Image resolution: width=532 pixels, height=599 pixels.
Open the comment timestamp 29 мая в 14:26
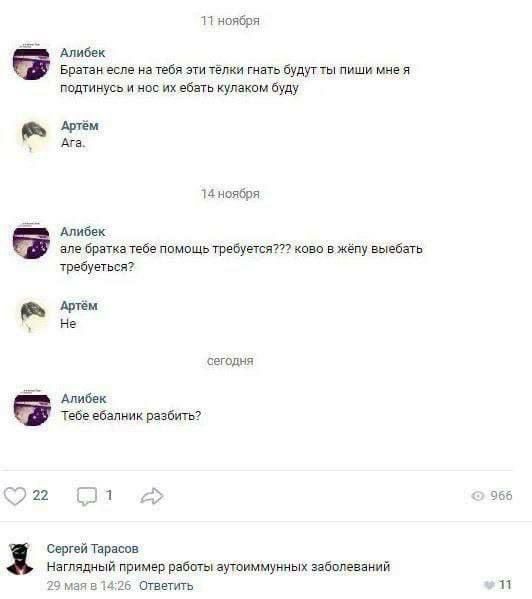click(x=89, y=585)
